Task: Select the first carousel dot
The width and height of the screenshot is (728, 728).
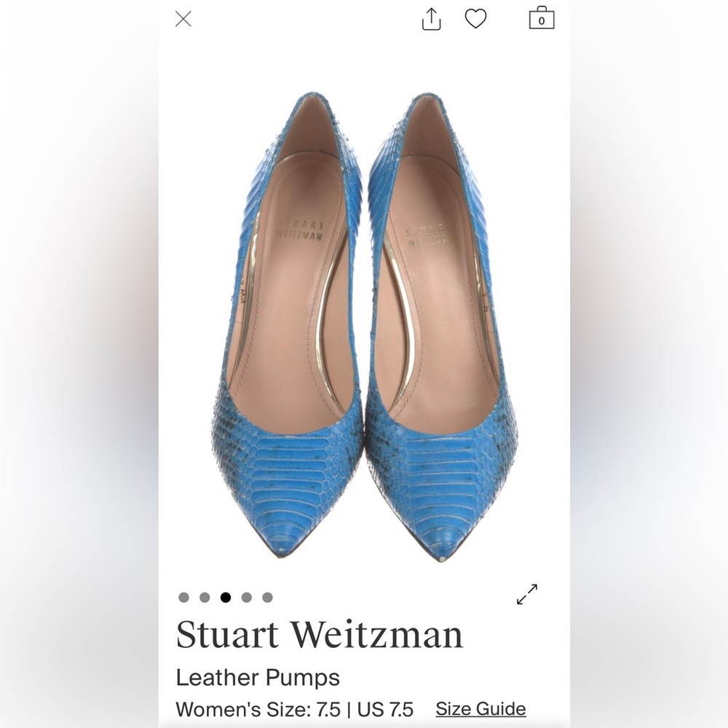Action: [x=183, y=596]
